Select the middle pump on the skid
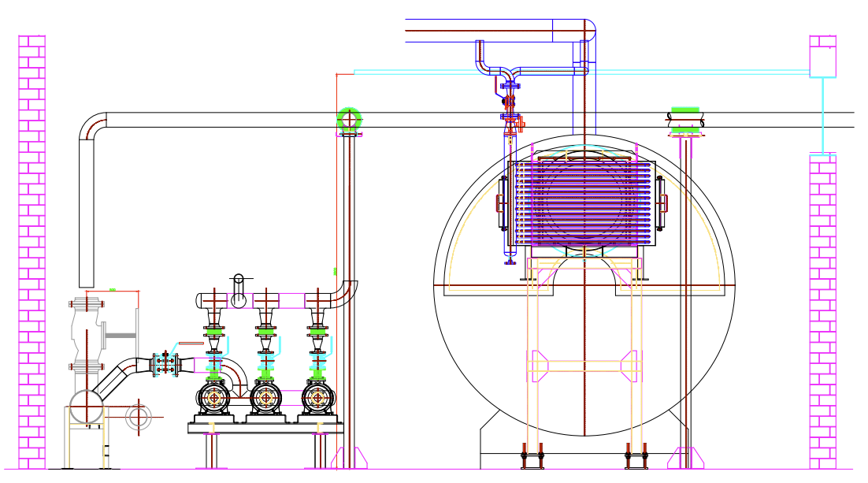 [x=265, y=398]
